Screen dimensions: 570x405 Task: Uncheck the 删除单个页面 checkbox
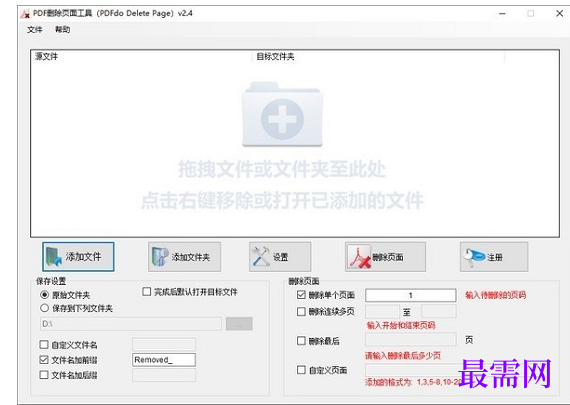coord(301,294)
